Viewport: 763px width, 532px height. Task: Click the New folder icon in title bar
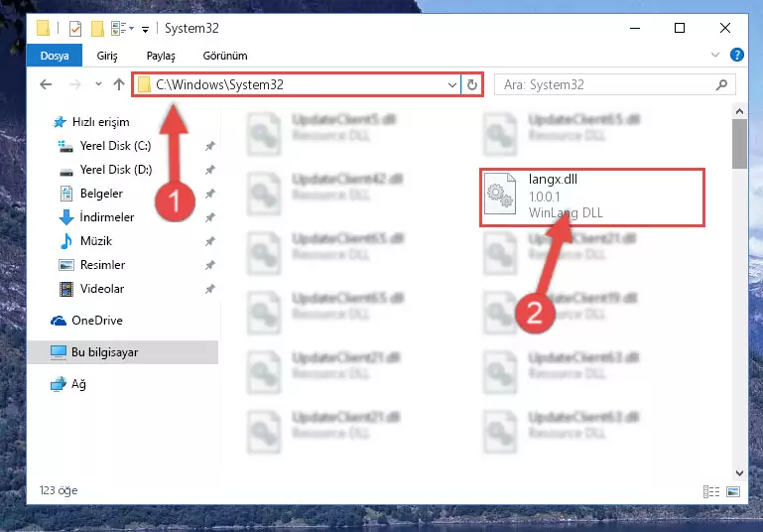click(x=97, y=29)
